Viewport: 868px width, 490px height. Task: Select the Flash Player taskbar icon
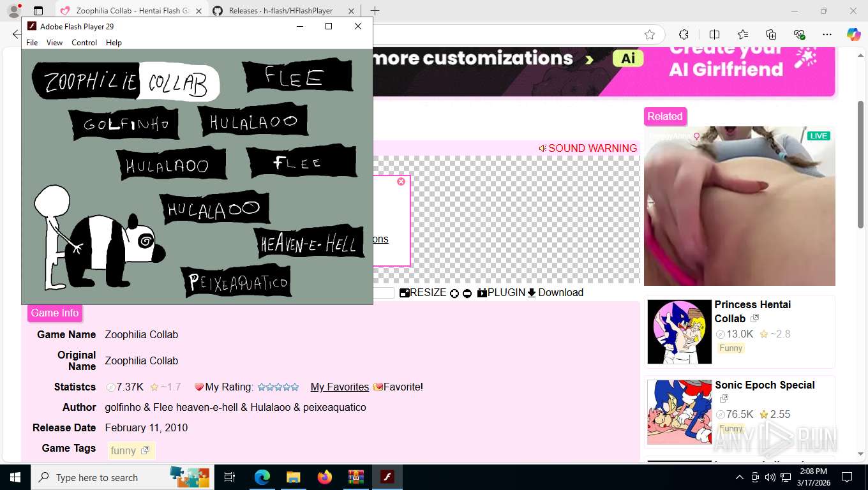387,477
